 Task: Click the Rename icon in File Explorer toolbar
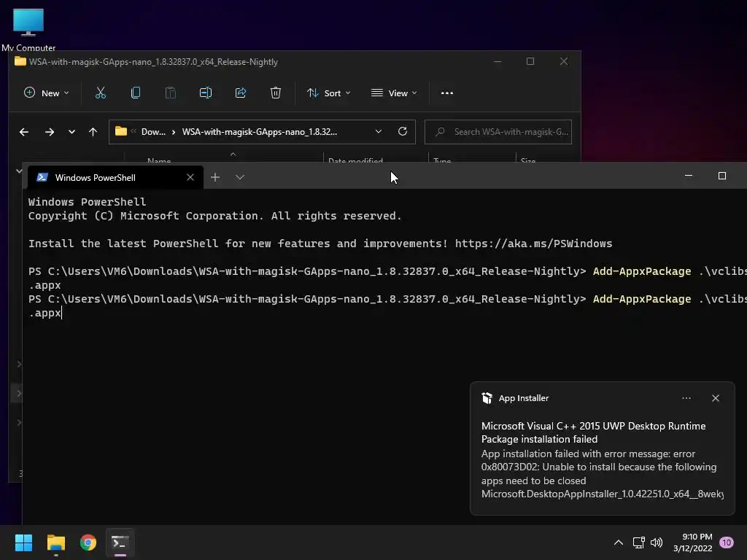205,93
